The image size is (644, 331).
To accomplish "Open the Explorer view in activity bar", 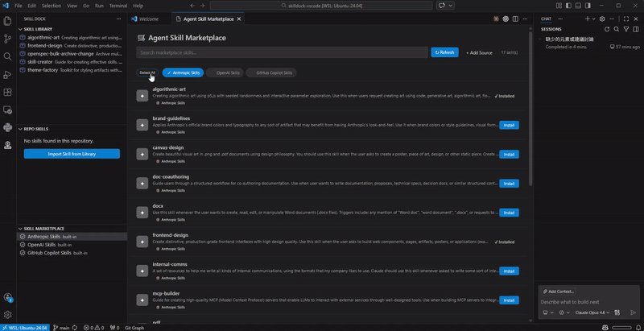I will point(7,21).
